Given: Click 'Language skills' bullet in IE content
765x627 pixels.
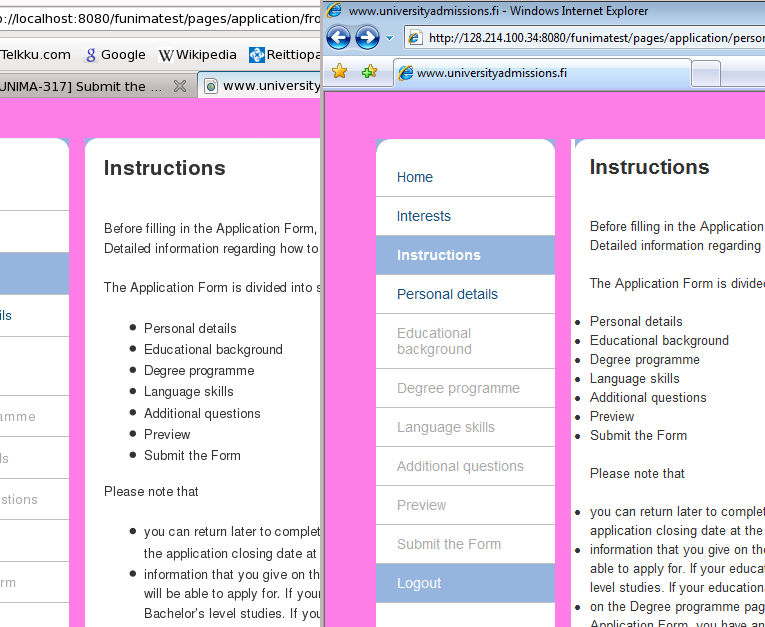Looking at the screenshot, I should tap(634, 379).
